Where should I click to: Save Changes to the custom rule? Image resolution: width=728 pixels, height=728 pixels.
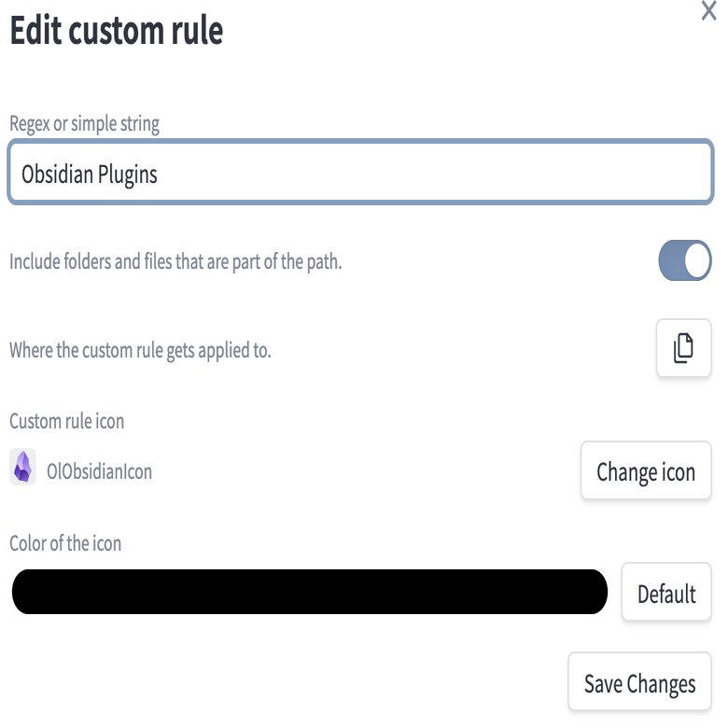point(639,683)
